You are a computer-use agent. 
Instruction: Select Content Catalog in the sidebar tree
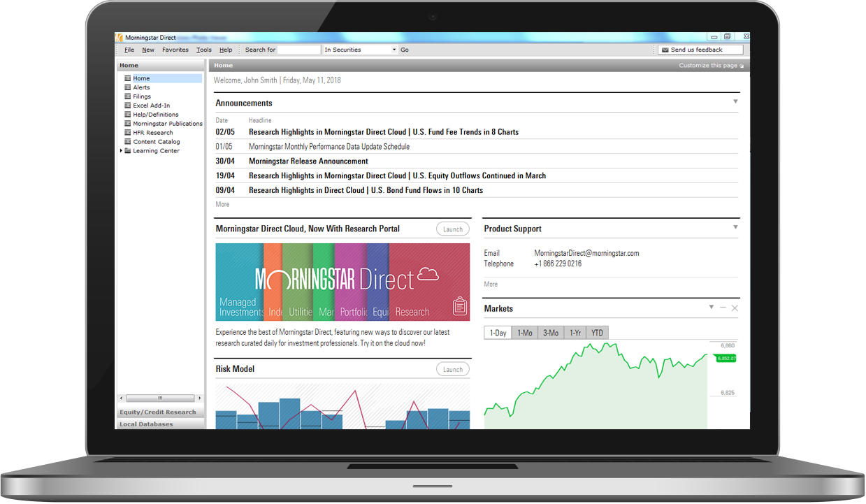pos(157,142)
